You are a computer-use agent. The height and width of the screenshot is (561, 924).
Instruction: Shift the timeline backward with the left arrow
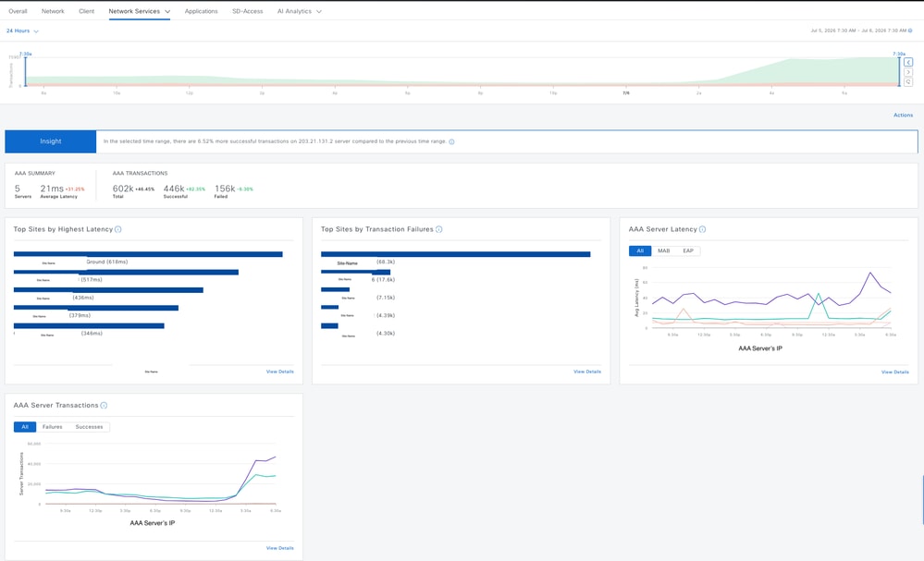[908, 62]
